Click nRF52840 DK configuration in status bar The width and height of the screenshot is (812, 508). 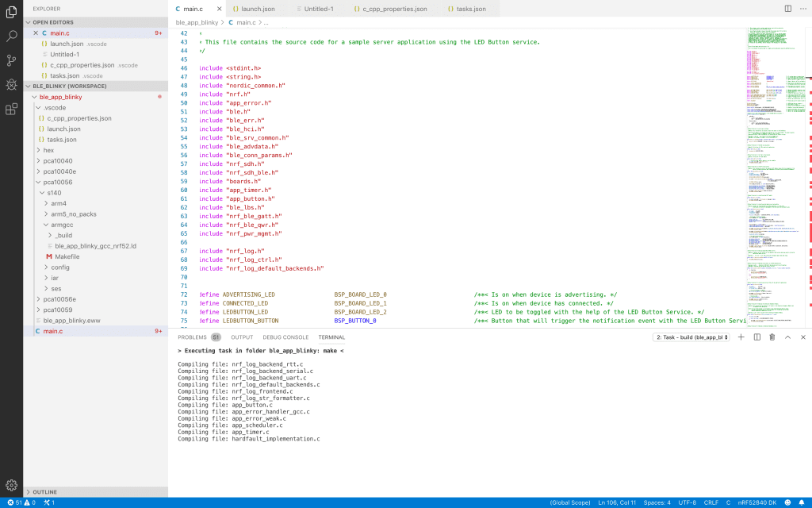click(x=757, y=502)
